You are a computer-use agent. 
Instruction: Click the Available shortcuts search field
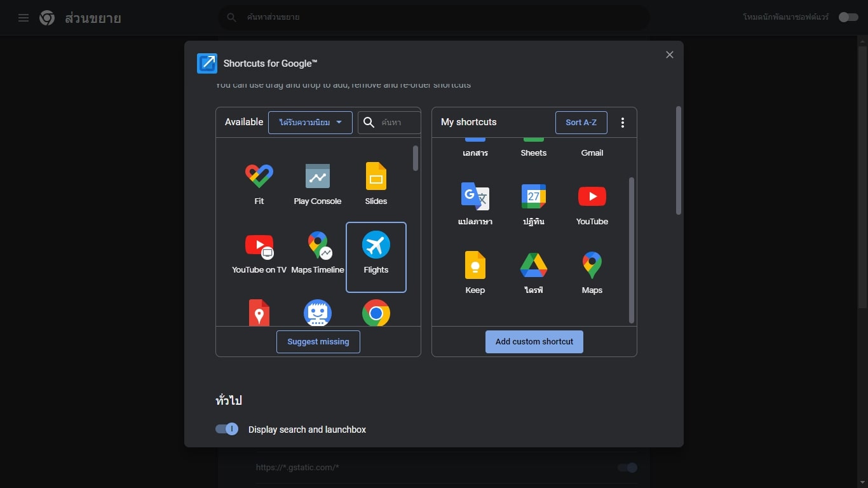399,123
